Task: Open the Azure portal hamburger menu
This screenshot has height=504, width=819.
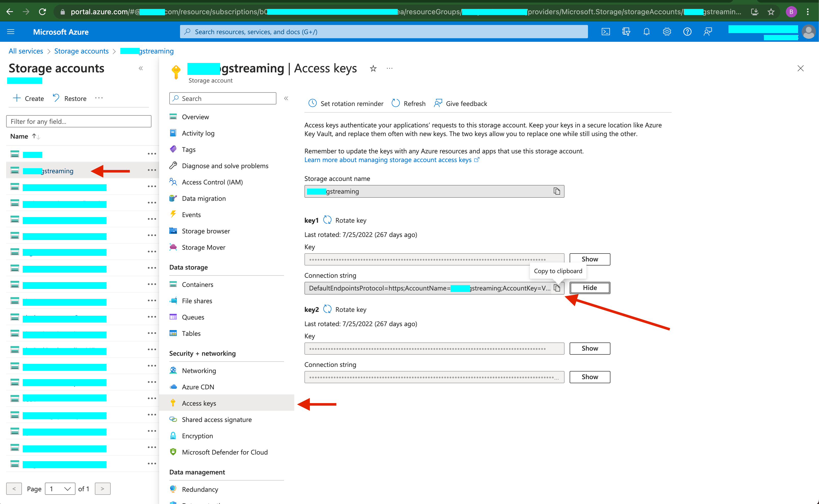Action: pyautogui.click(x=10, y=31)
